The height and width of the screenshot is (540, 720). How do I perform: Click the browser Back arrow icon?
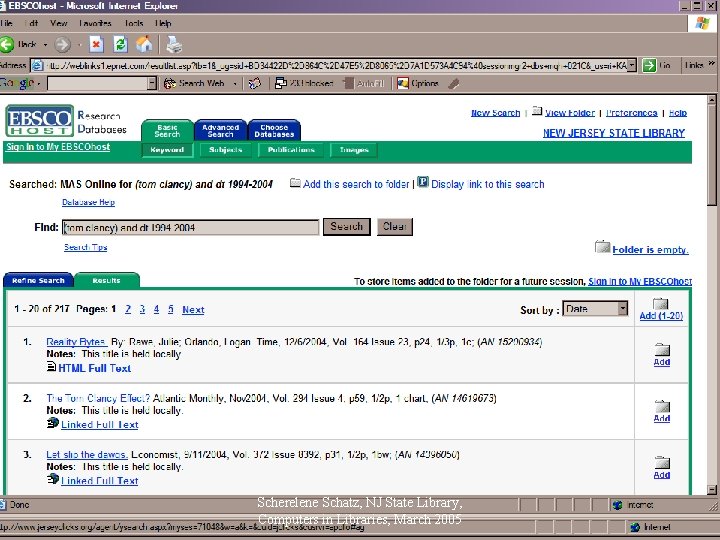[7, 45]
